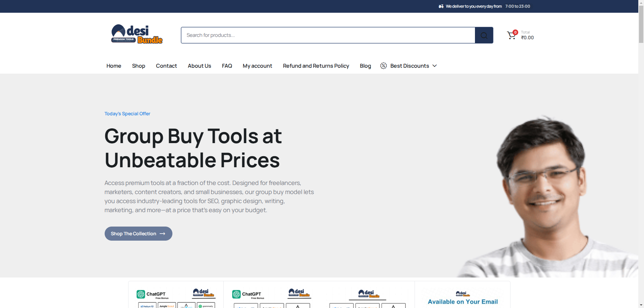Select the ChatGPT logo on first product card
Viewport: 644px width, 308px height.
141,294
